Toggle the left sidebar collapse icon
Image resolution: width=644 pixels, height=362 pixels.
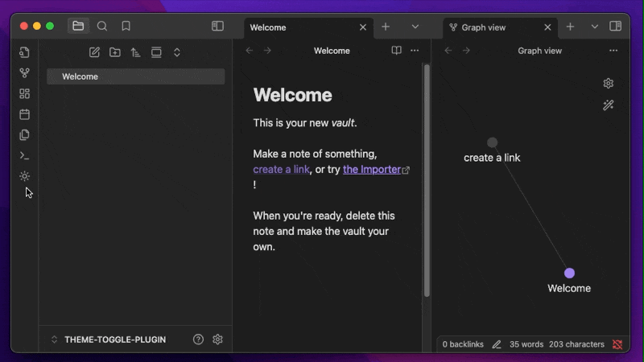tap(217, 27)
